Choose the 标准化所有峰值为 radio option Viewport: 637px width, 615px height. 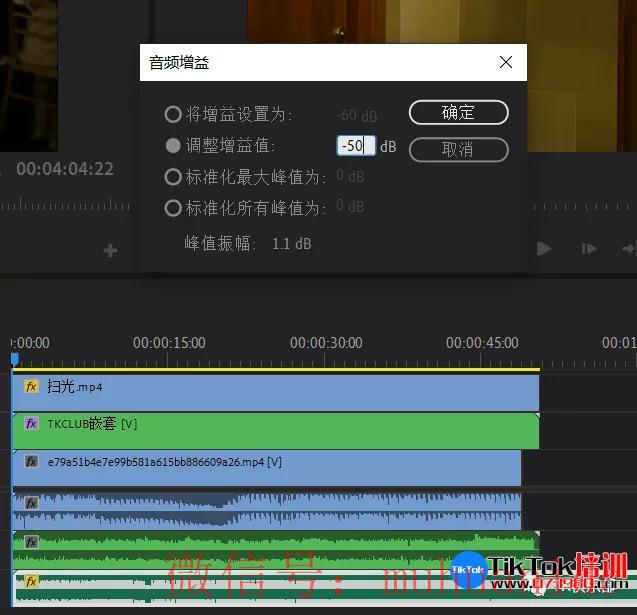(x=173, y=208)
